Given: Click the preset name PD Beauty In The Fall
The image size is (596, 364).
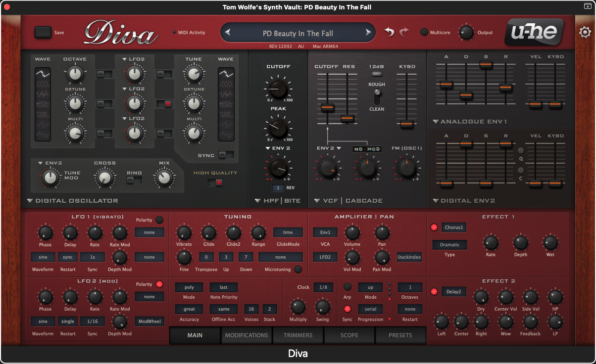Looking at the screenshot, I should click(298, 34).
